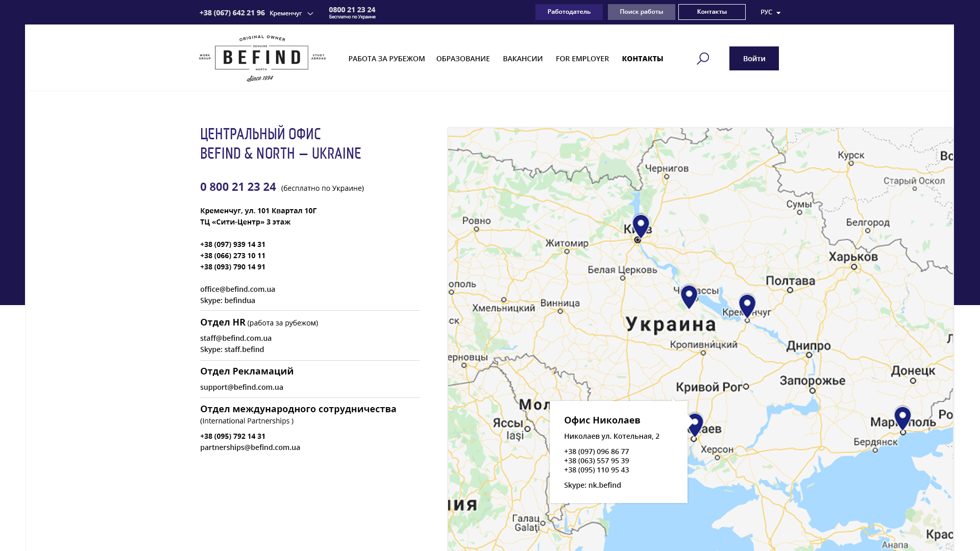Expand the Кременчуг city dropdown
980x551 pixels.
pos(291,13)
